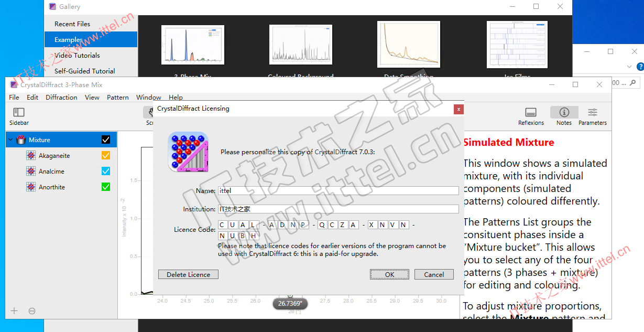This screenshot has width=644, height=332.
Task: Click the Gallery window app icon
Action: pos(52,6)
